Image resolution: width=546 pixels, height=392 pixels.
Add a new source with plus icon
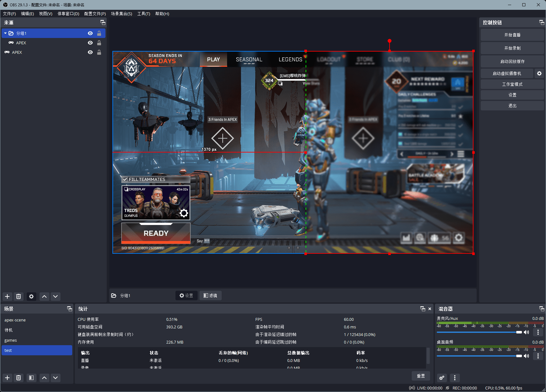click(x=7, y=296)
